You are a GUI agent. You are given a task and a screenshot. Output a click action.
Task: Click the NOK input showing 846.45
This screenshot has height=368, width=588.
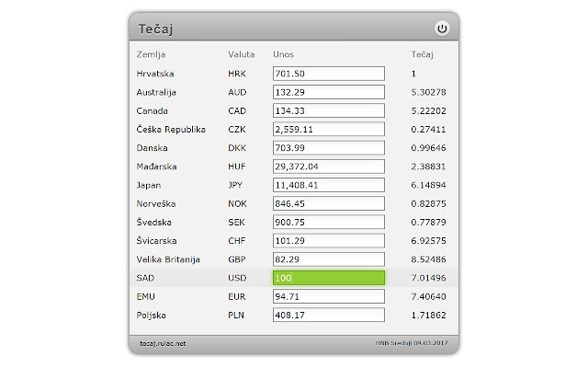(x=329, y=203)
